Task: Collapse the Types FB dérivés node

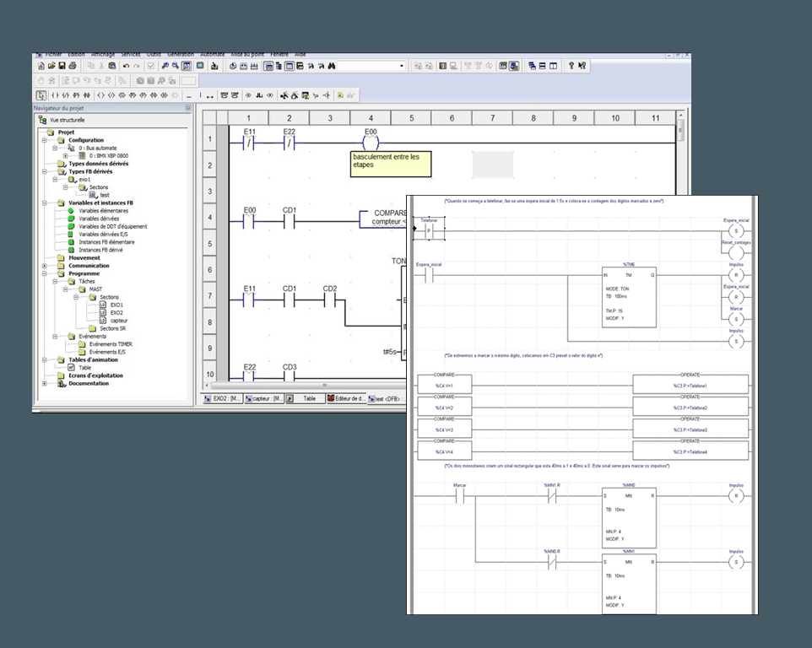Action: point(45,171)
